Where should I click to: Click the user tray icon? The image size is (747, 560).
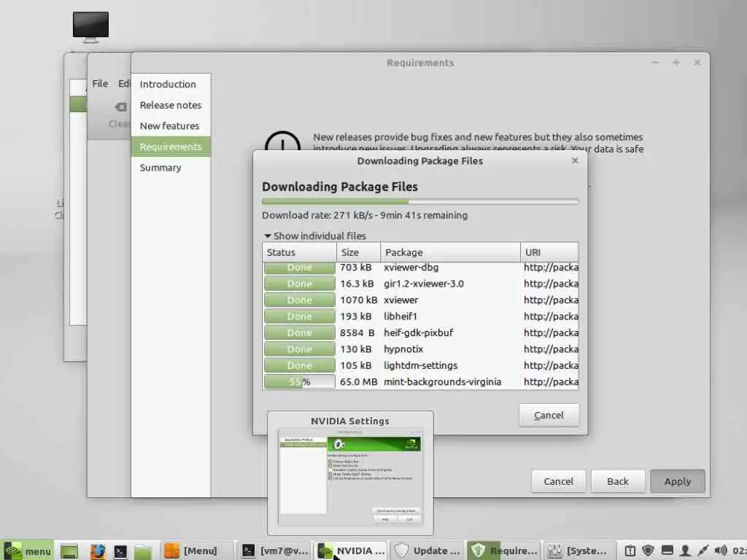tap(685, 551)
